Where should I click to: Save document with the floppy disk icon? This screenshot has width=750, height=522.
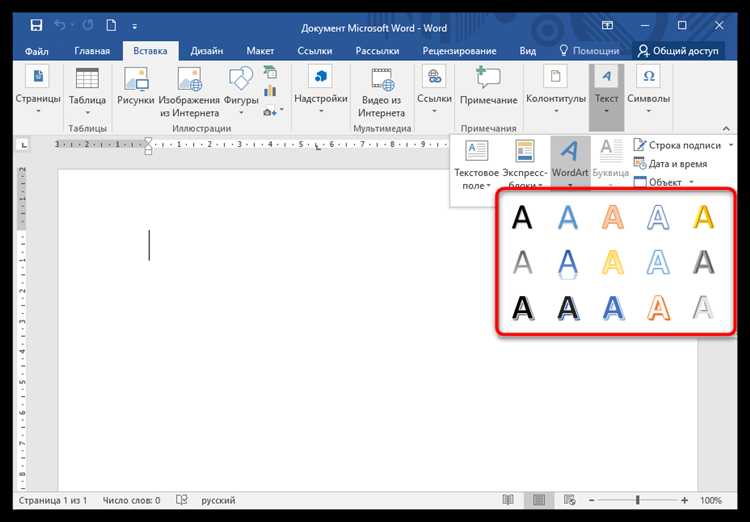pyautogui.click(x=36, y=25)
